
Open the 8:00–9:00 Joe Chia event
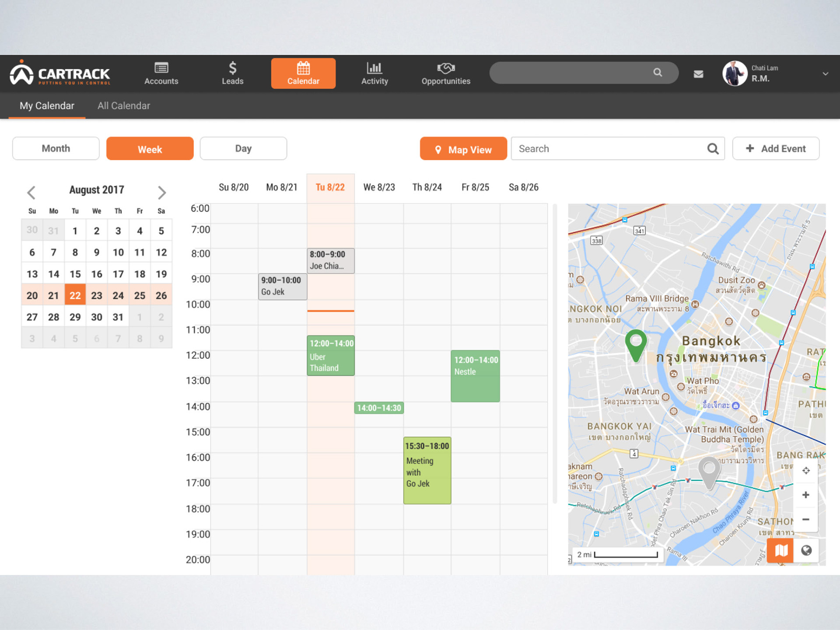click(x=331, y=261)
